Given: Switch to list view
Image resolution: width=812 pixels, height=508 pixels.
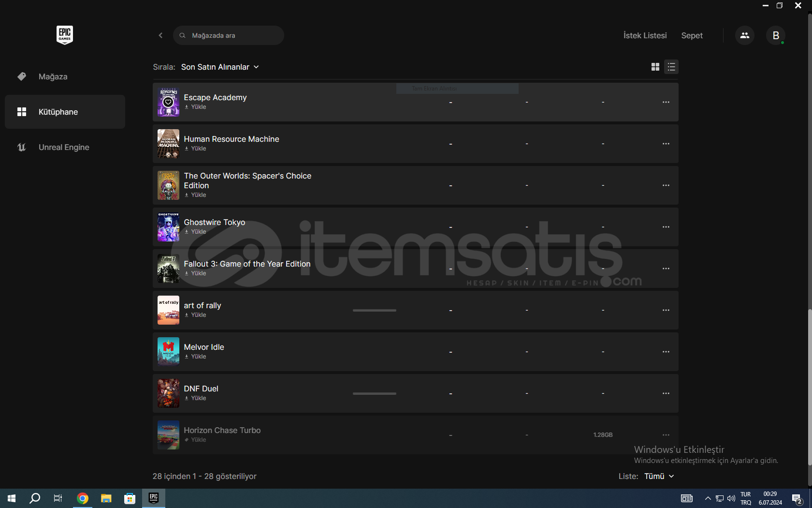Looking at the screenshot, I should click(671, 67).
